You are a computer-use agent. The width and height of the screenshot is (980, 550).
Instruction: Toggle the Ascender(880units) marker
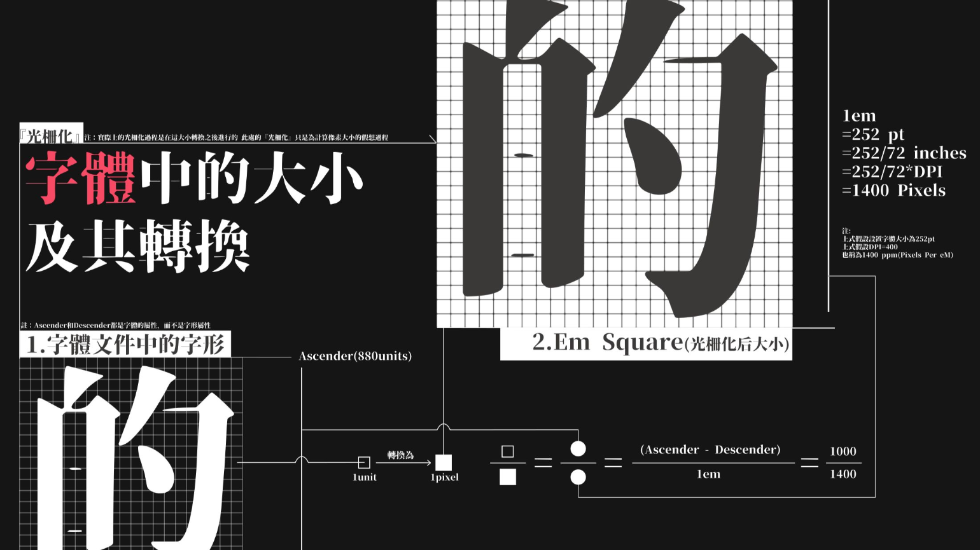tap(355, 356)
